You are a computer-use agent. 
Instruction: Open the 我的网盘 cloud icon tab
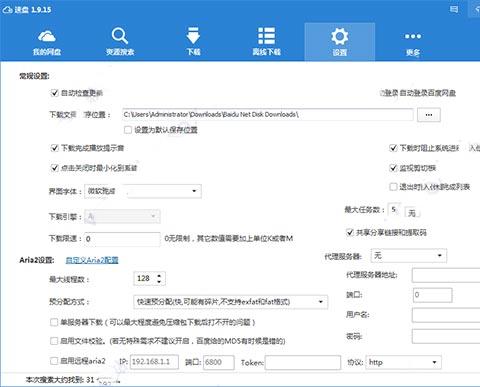click(x=47, y=42)
